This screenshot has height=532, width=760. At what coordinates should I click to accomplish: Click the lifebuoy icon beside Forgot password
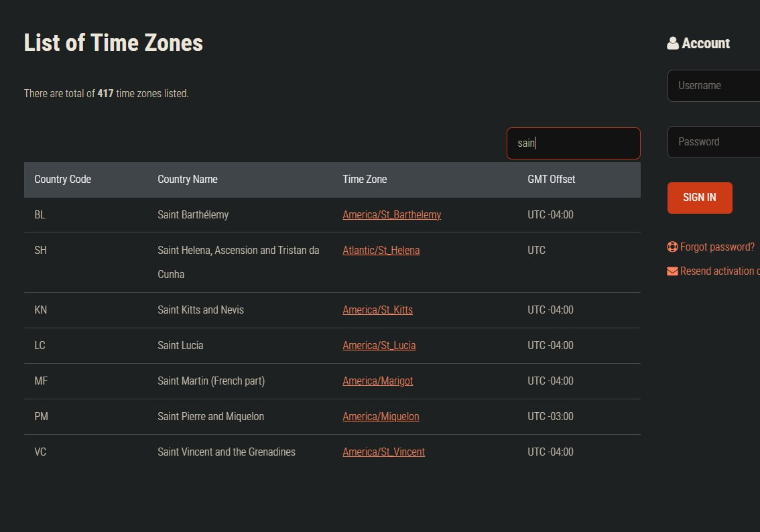coord(672,247)
